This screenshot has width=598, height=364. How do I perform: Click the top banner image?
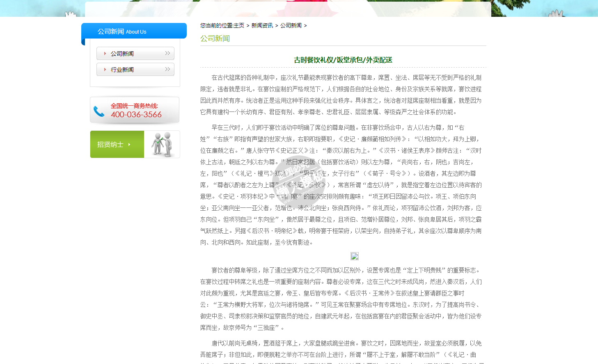(x=288, y=8)
